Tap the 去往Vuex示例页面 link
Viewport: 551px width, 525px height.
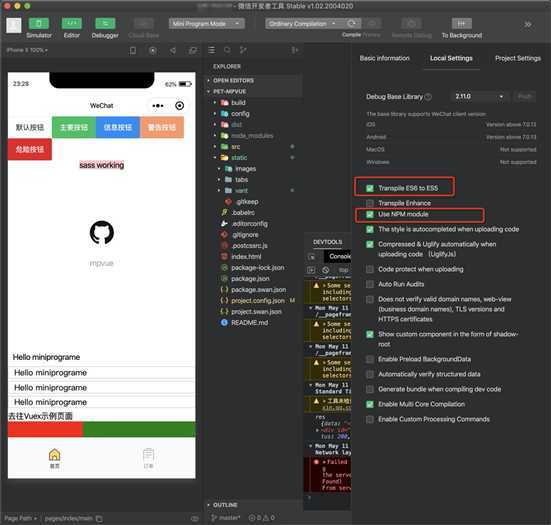pyautogui.click(x=40, y=416)
